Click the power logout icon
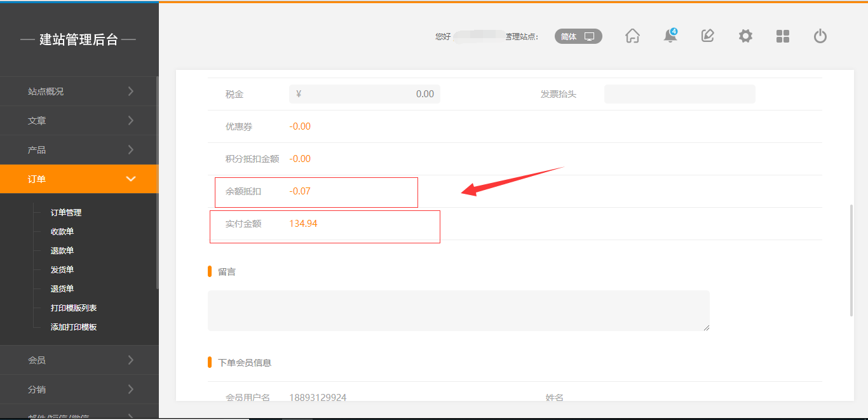The image size is (868, 420). (820, 36)
